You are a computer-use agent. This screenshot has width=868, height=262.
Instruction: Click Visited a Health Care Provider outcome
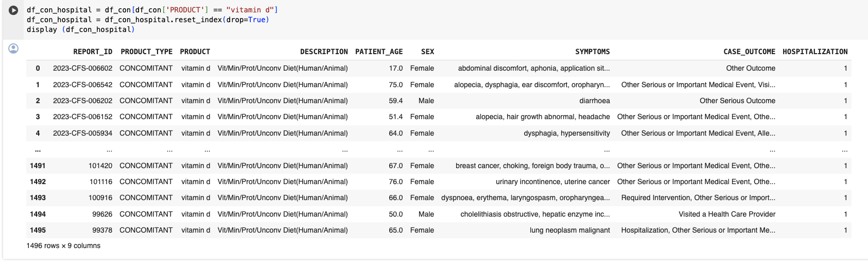(727, 214)
